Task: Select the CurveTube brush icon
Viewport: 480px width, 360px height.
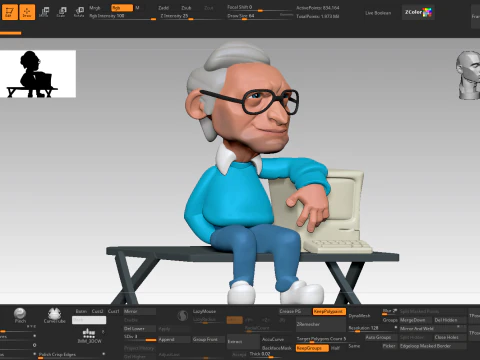Action: pos(54,315)
